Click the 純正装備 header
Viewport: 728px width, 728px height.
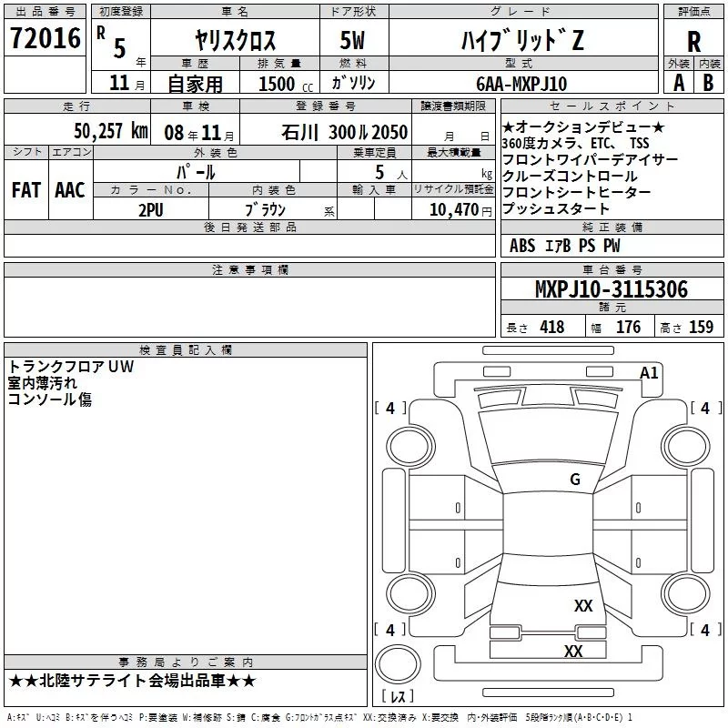(x=612, y=227)
